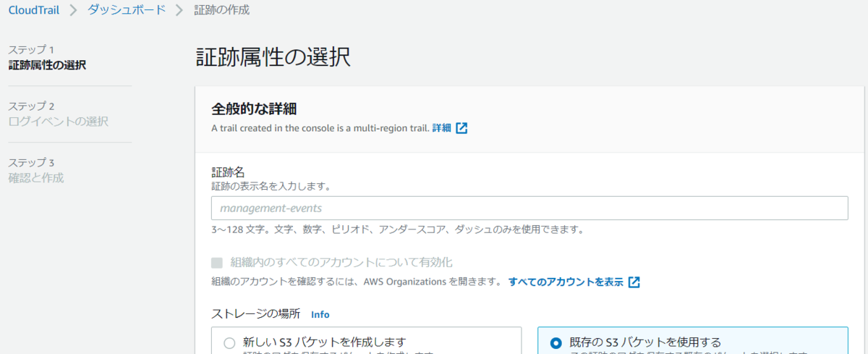This screenshot has width=868, height=354.
Task: Select 既存の S3 バケットを使用する radio
Action: (x=556, y=342)
